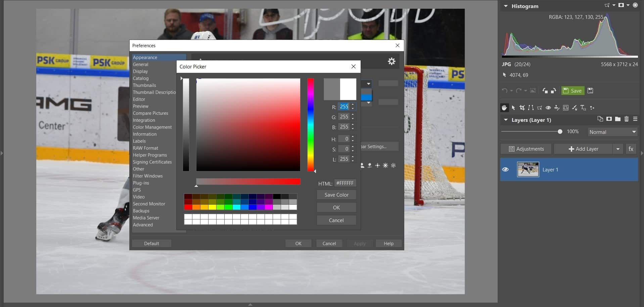Open the Color Management preferences category
This screenshot has height=307, width=644.
[x=152, y=127]
